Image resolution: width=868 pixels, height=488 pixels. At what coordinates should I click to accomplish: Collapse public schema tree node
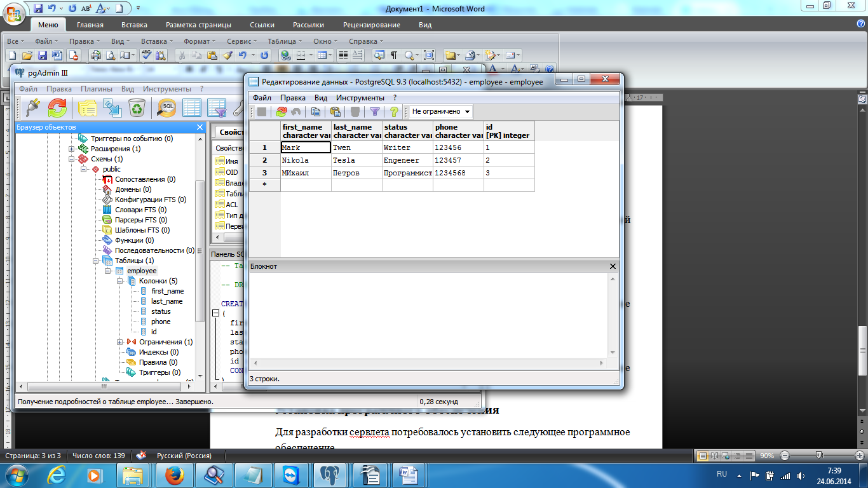pos(83,169)
